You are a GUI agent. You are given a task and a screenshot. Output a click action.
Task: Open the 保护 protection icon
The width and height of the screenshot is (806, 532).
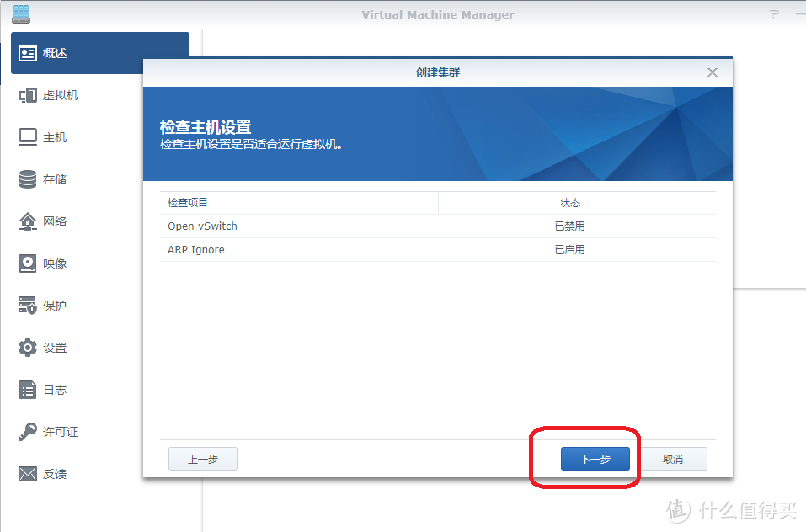click(28, 305)
